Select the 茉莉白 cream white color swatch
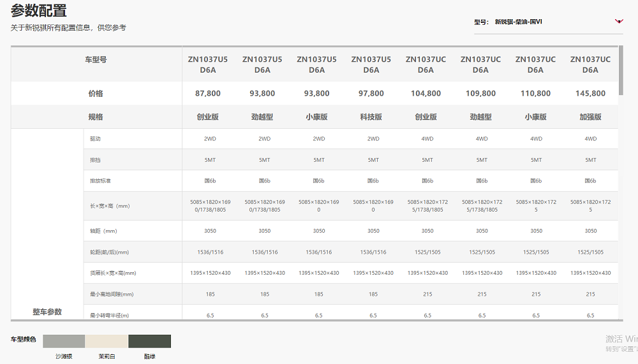The height and width of the screenshot is (364, 638). [107, 342]
